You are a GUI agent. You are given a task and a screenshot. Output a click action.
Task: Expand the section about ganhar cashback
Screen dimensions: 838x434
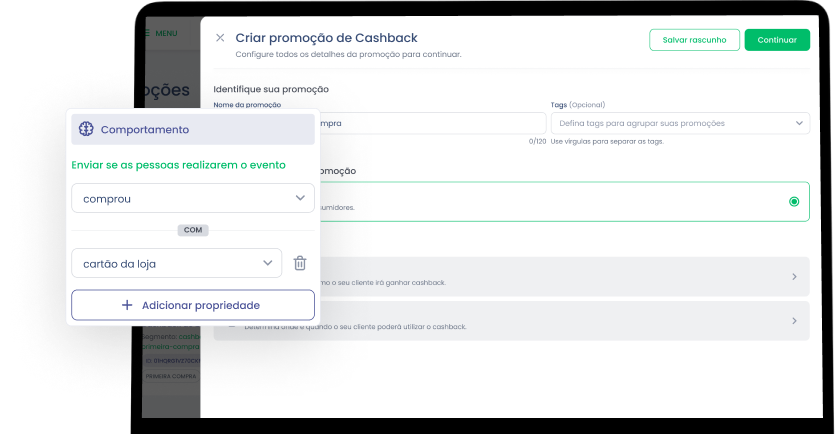point(794,277)
